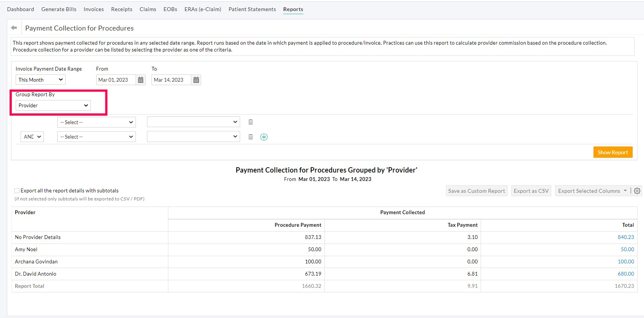The width and height of the screenshot is (644, 318).
Task: Select procedure payment value 673.19
Action: tap(313, 274)
